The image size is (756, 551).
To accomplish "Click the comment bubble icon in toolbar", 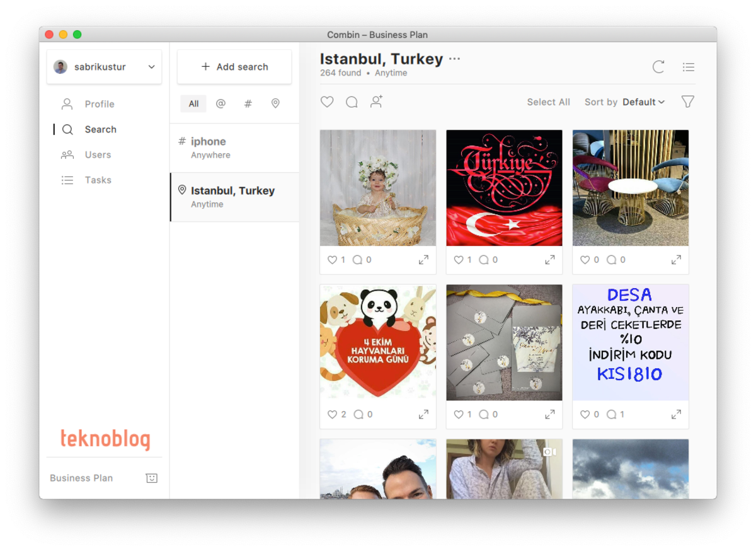I will coord(352,101).
